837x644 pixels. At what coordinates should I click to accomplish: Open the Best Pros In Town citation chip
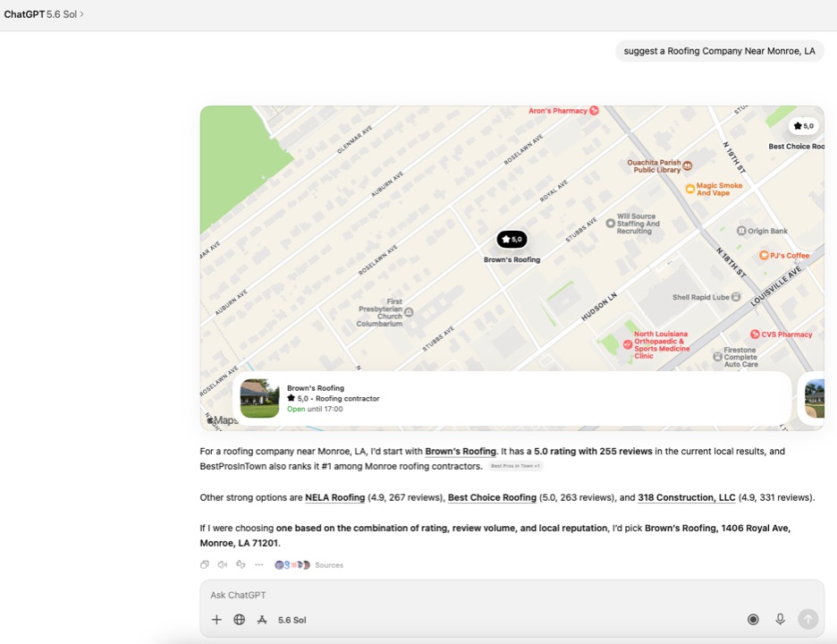(515, 466)
